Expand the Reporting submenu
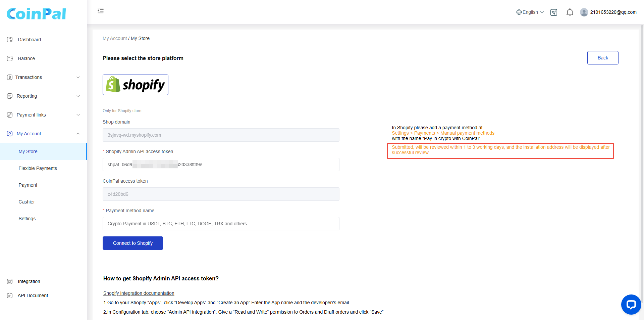 click(44, 96)
